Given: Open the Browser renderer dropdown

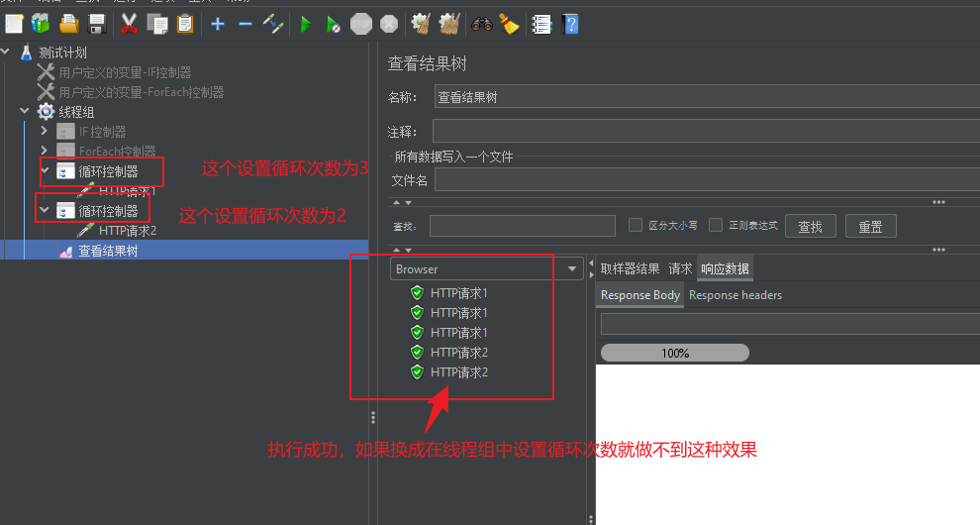Looking at the screenshot, I should pos(486,269).
